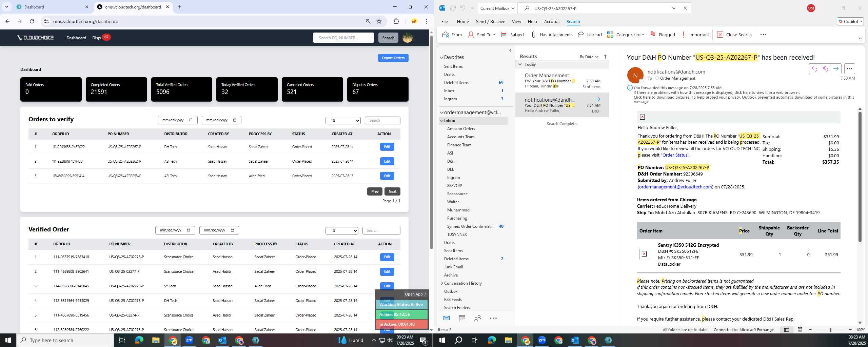This screenshot has width=868, height=347.
Task: Click ordermanagement@vcloudtech.com email link
Action: (675, 187)
